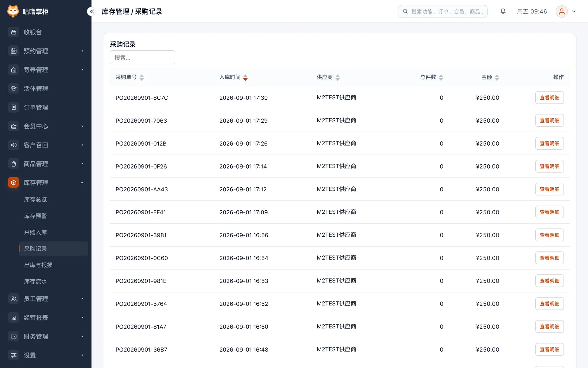The width and height of the screenshot is (588, 368).
Task: View details for PO20260901-8C7C
Action: 549,98
